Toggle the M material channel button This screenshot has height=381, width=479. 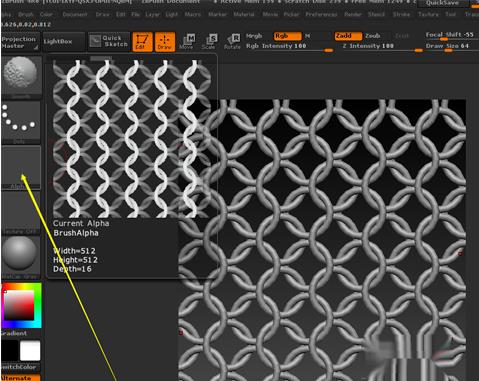click(308, 36)
